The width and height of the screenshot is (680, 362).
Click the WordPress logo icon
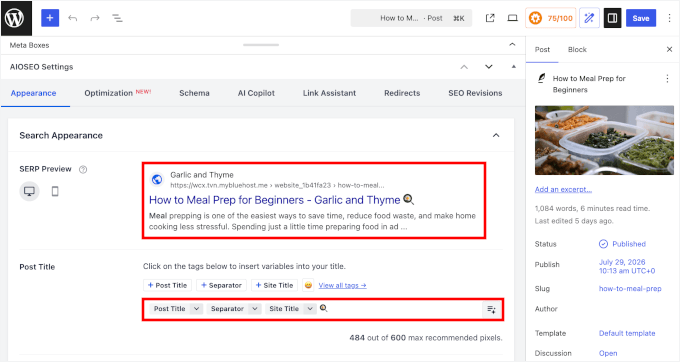click(x=16, y=18)
